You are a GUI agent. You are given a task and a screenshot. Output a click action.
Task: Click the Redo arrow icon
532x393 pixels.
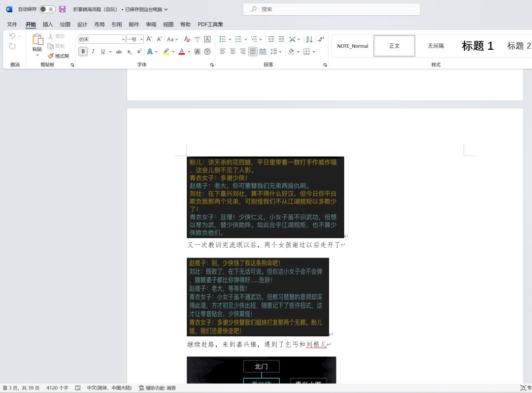coord(12,46)
